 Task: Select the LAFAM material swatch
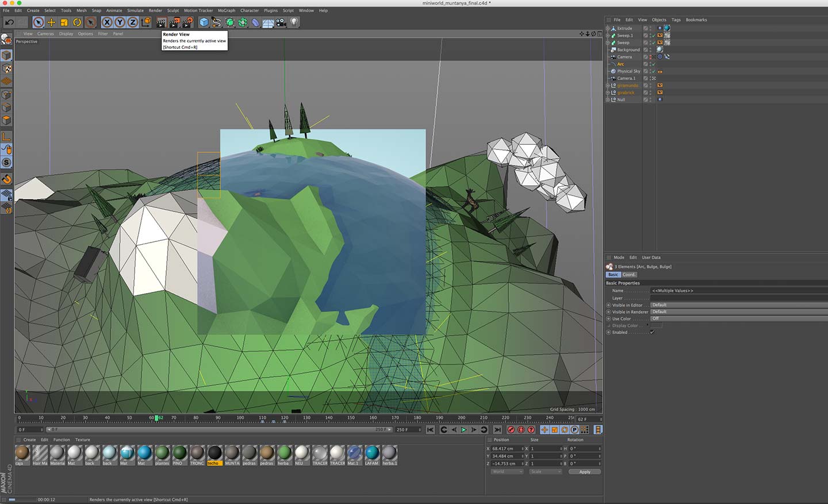(x=372, y=455)
